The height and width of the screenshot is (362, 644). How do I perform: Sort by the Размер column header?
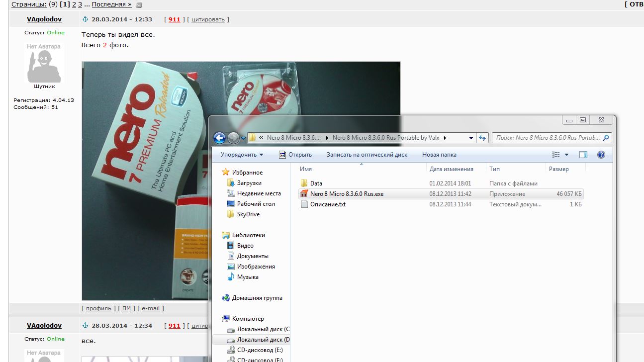565,169
